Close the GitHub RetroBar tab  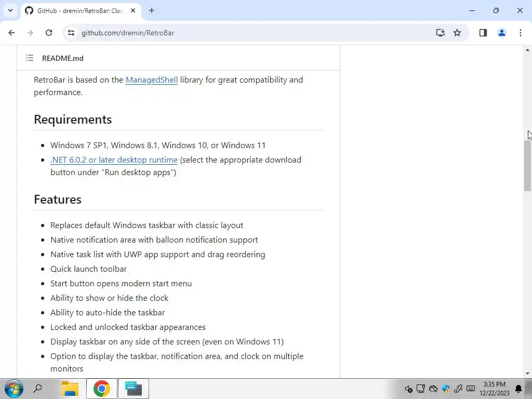pos(133,10)
